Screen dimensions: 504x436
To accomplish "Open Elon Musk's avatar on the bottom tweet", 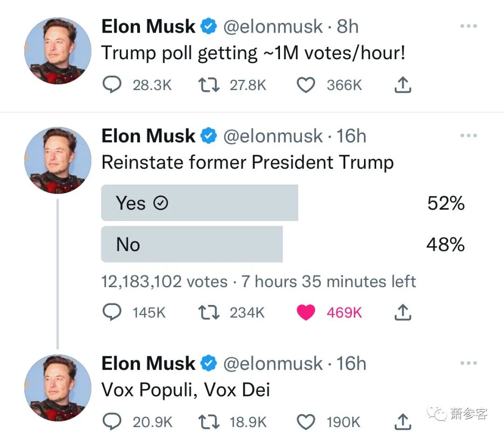I will click(x=58, y=388).
